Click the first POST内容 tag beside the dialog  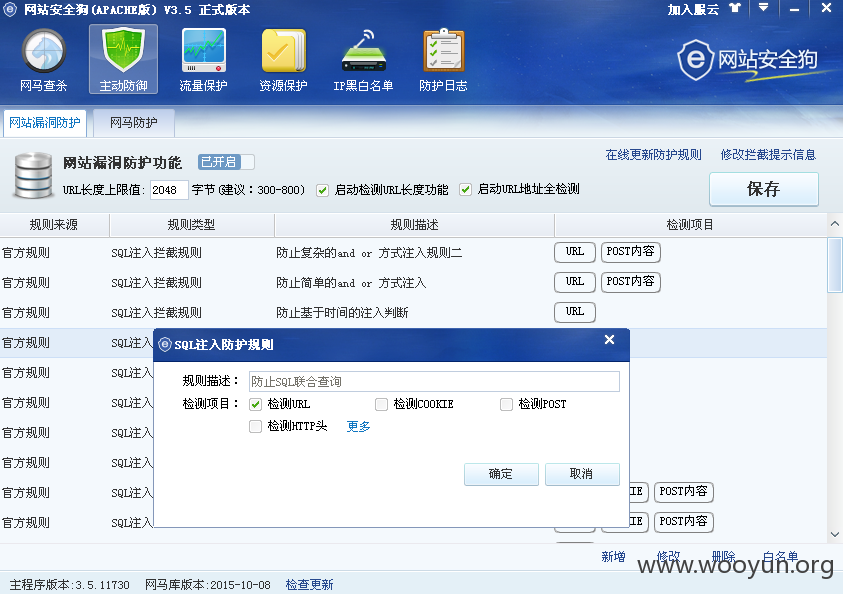(x=683, y=492)
